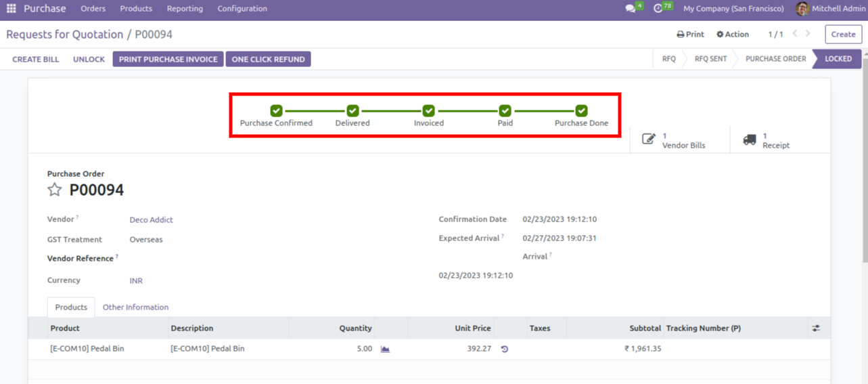The height and width of the screenshot is (384, 868).
Task: Open the apps grid menu icon
Action: 11,9
